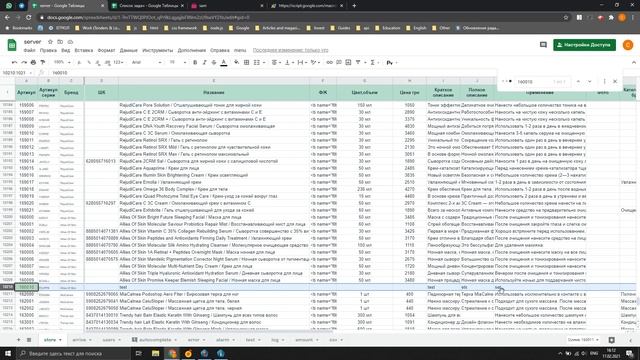Click the last edit history link
This screenshot has height=360, width=640.
290,50
